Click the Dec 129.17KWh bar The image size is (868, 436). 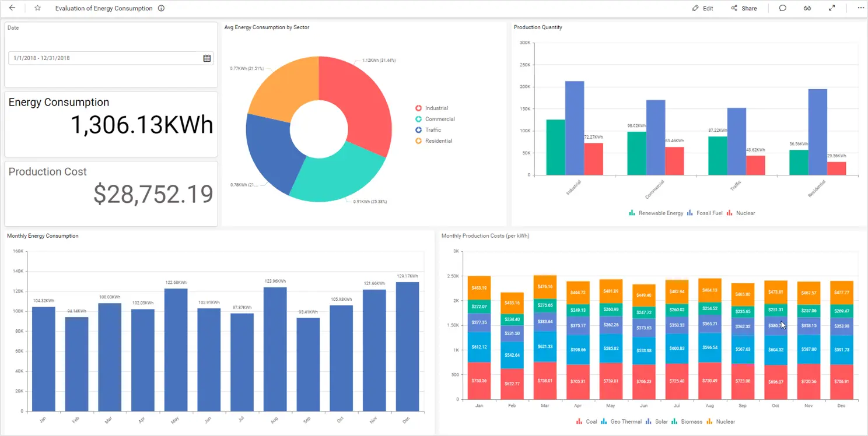coord(407,347)
